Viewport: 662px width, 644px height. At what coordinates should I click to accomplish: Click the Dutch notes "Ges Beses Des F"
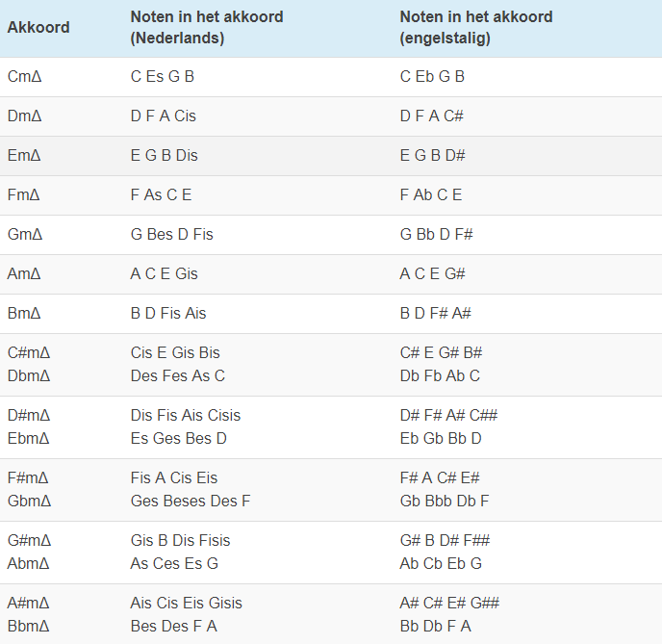pos(191,502)
